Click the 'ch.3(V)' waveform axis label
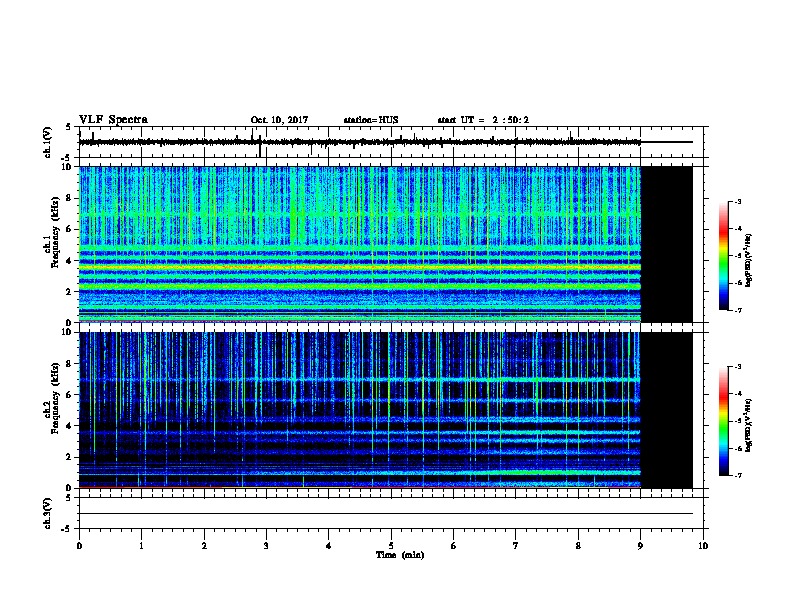The image size is (792, 612). point(48,513)
